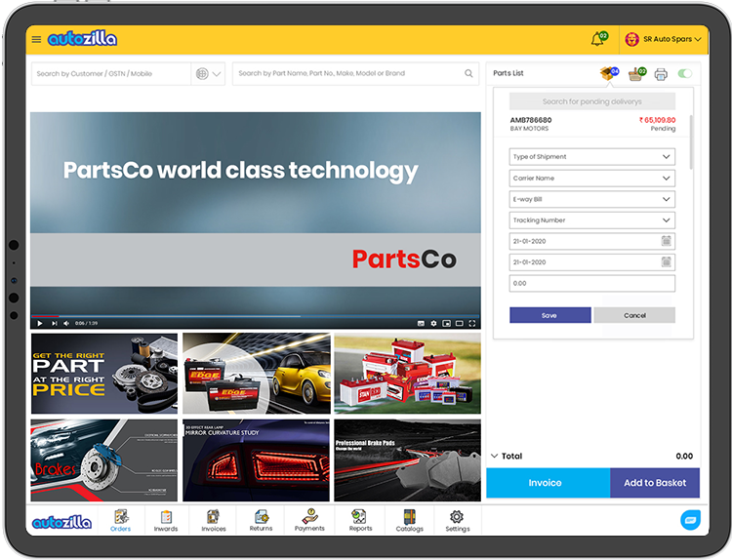
Task: Go to Invoices tab
Action: click(x=214, y=520)
